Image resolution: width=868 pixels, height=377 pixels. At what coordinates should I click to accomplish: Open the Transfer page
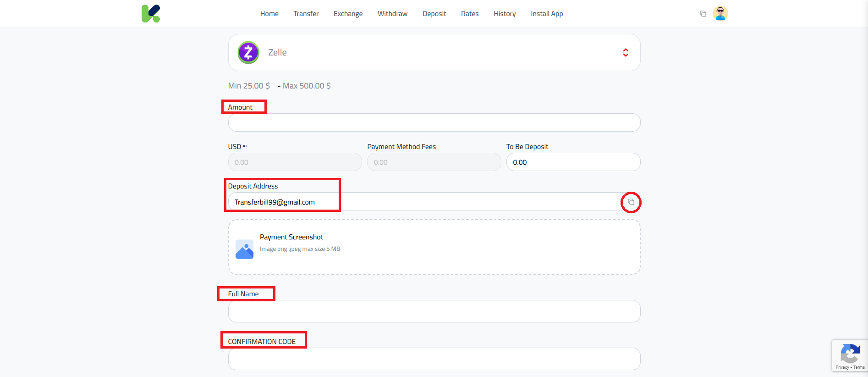pos(306,14)
